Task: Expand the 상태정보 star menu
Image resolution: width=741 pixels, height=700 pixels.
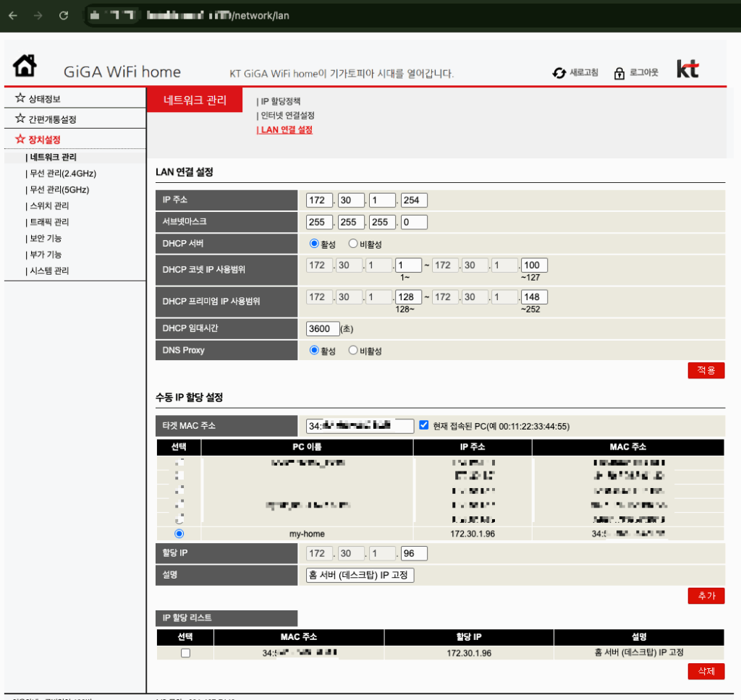Action: (43, 98)
